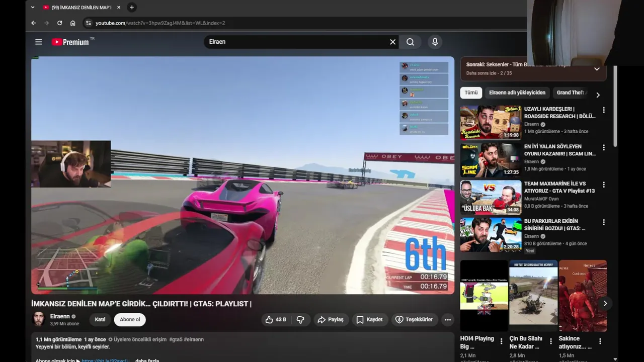Open options for TEAM MAXMARİNE video
This screenshot has width=644, height=362.
[604, 185]
